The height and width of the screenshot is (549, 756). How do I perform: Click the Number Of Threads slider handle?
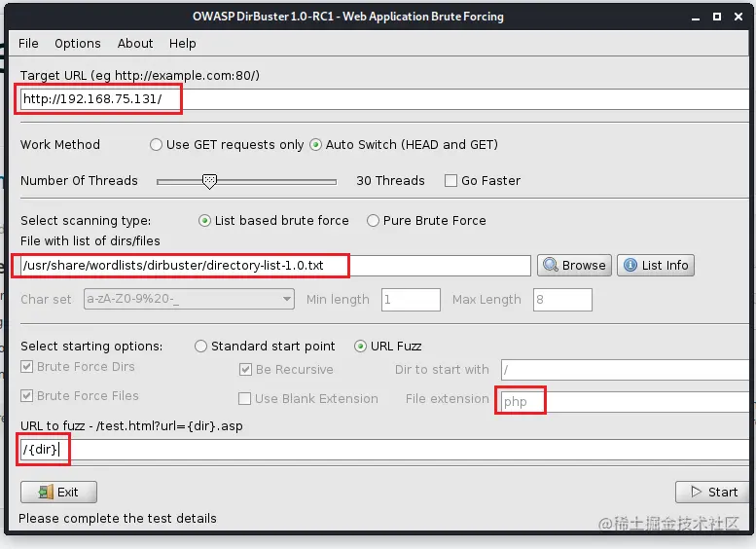(209, 181)
